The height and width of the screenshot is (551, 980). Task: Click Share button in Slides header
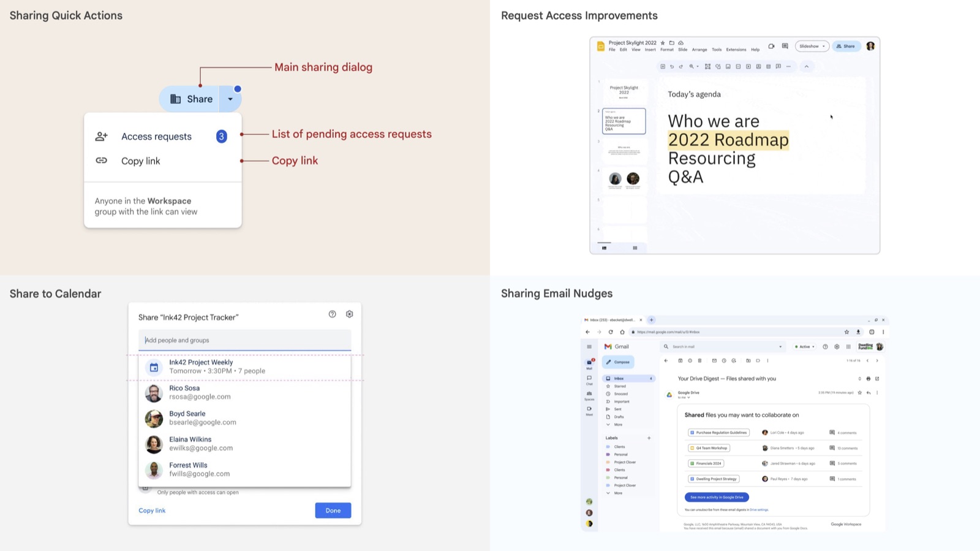[846, 46]
